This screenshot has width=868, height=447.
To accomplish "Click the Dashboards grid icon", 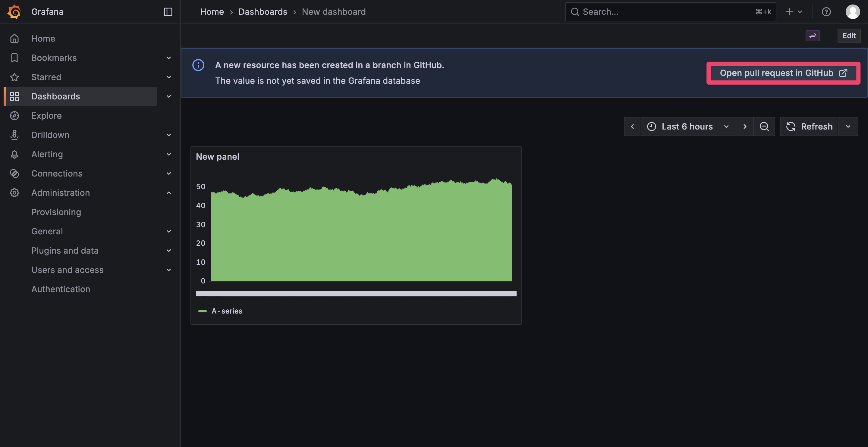I will (14, 96).
